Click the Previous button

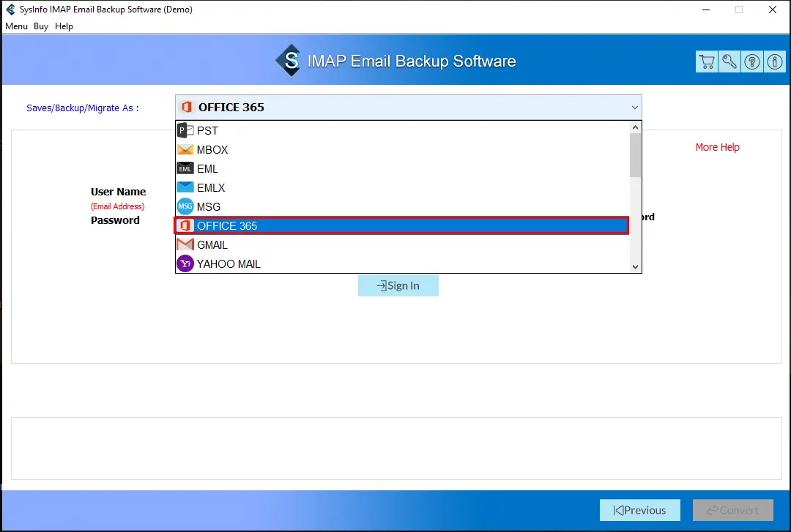click(639, 510)
